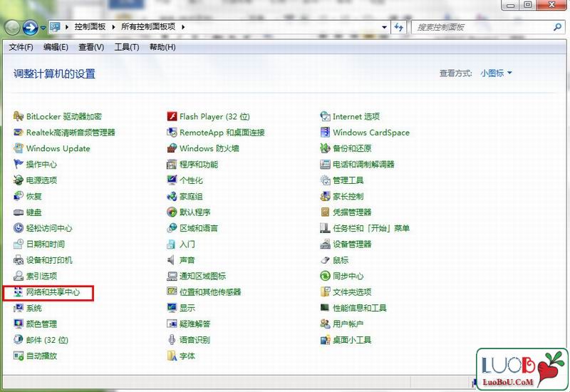The image size is (570, 392).
Task: Open the recent pages dropdown beside Forward
Action: (x=43, y=28)
